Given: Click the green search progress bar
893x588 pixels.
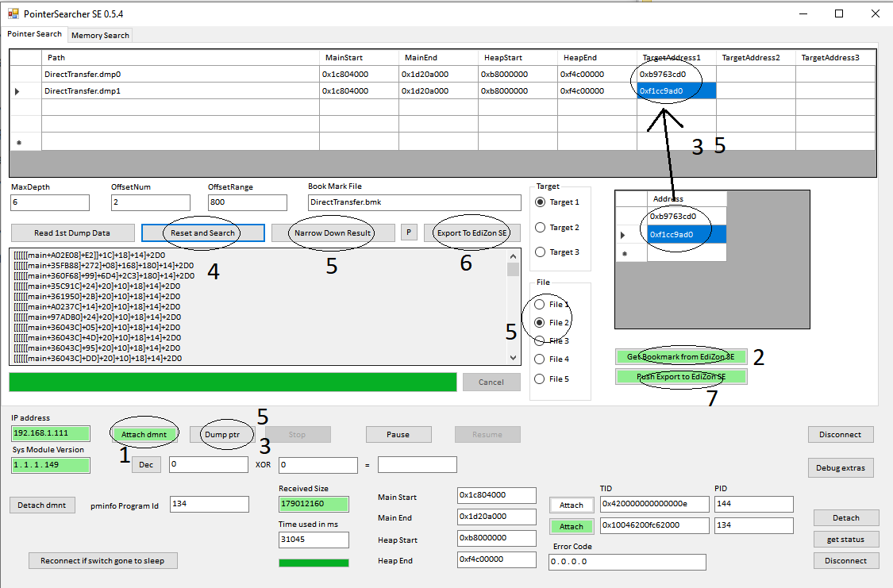Looking at the screenshot, I should (x=233, y=382).
